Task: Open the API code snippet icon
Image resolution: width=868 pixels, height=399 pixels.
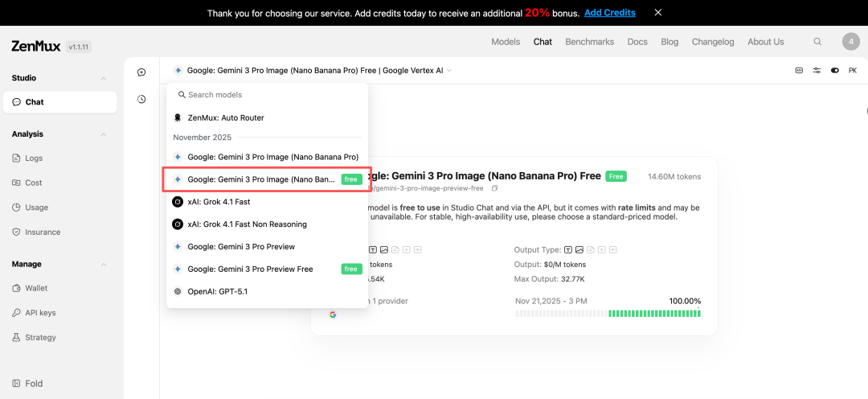Action: (799, 70)
